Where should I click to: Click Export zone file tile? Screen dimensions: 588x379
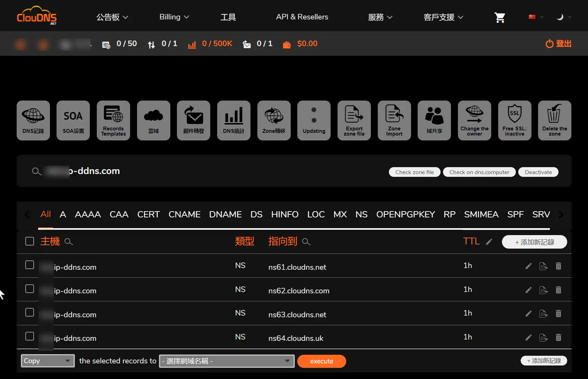(354, 120)
